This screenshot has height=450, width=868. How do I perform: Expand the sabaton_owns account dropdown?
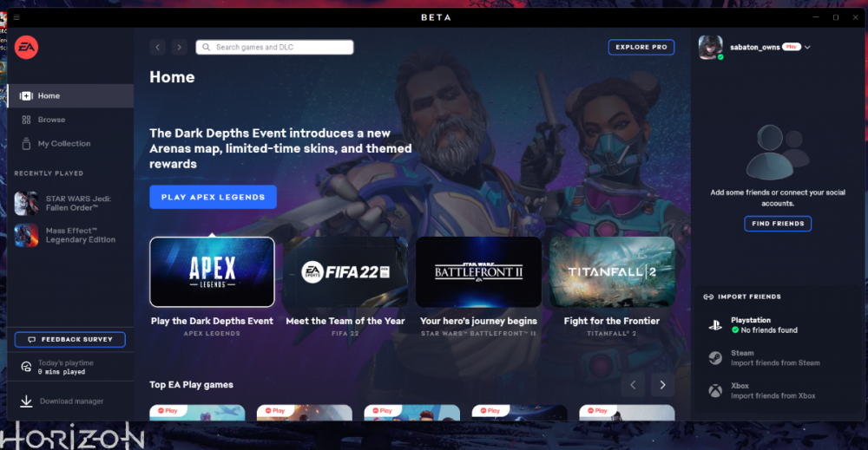click(x=807, y=48)
